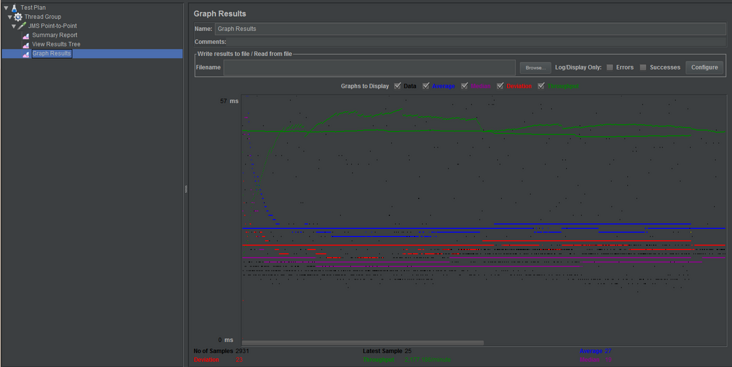Collapse the Test Plan tree node
This screenshot has height=367, width=732.
[6, 8]
